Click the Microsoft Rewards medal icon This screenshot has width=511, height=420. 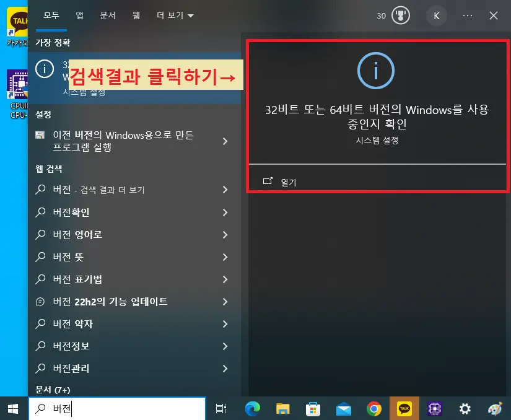tap(401, 15)
